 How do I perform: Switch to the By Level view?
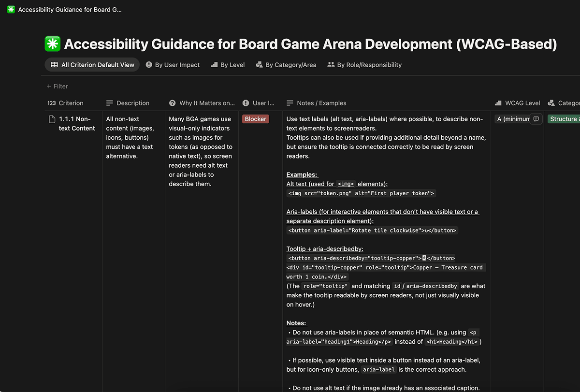click(x=227, y=64)
